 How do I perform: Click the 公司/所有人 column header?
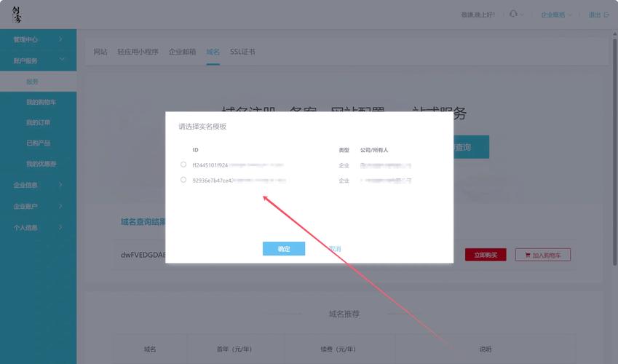point(374,150)
